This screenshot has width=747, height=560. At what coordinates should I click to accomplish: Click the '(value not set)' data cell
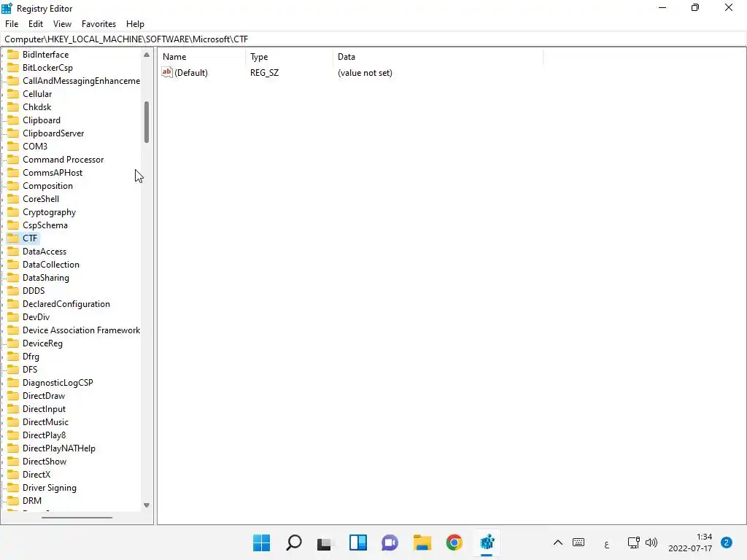[x=365, y=73]
